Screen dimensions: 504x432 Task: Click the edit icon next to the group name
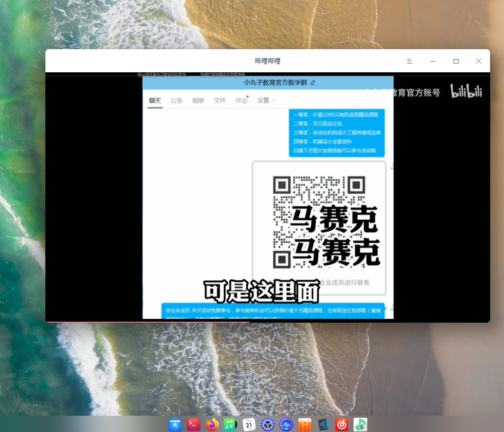tap(312, 83)
